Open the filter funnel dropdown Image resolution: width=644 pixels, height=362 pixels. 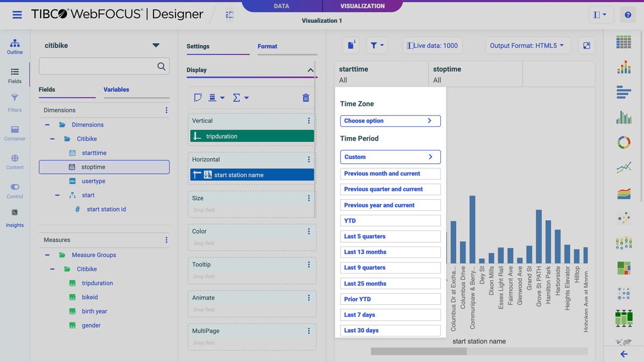(x=377, y=45)
